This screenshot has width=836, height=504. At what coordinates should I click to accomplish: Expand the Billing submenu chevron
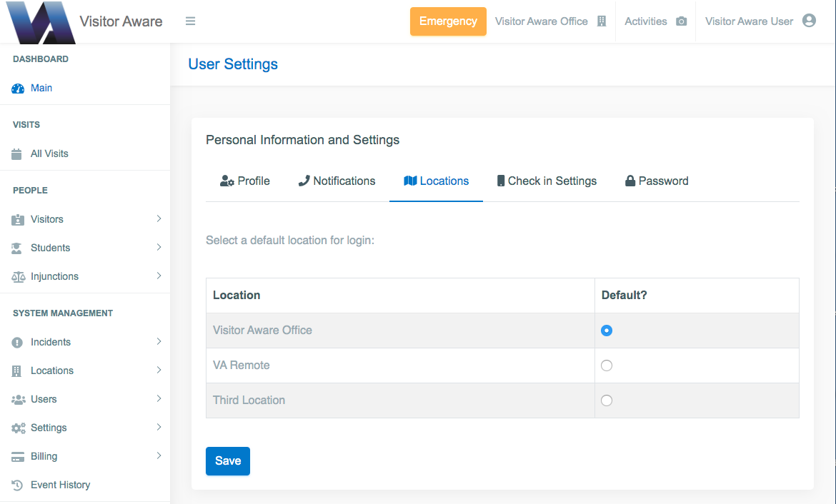pos(159,455)
